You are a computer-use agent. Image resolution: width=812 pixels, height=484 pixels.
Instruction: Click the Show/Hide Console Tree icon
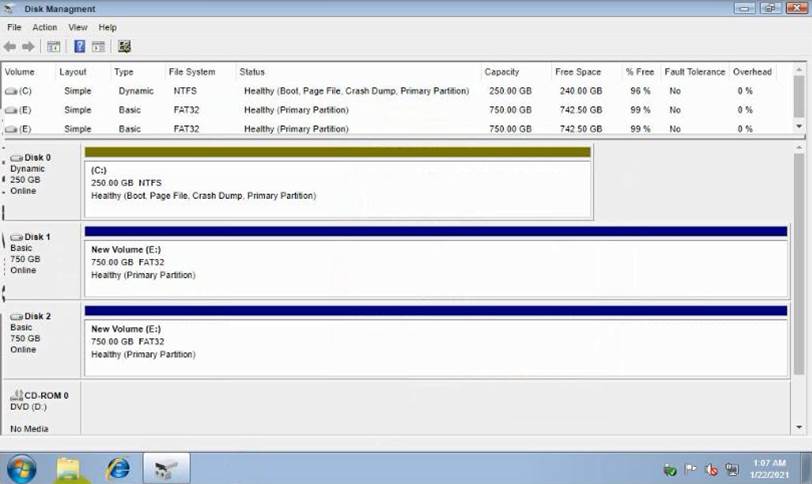[54, 46]
